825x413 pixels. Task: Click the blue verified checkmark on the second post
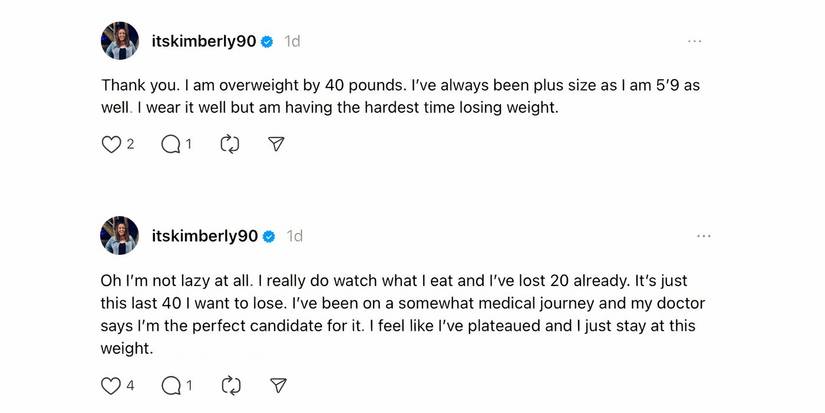click(x=267, y=237)
